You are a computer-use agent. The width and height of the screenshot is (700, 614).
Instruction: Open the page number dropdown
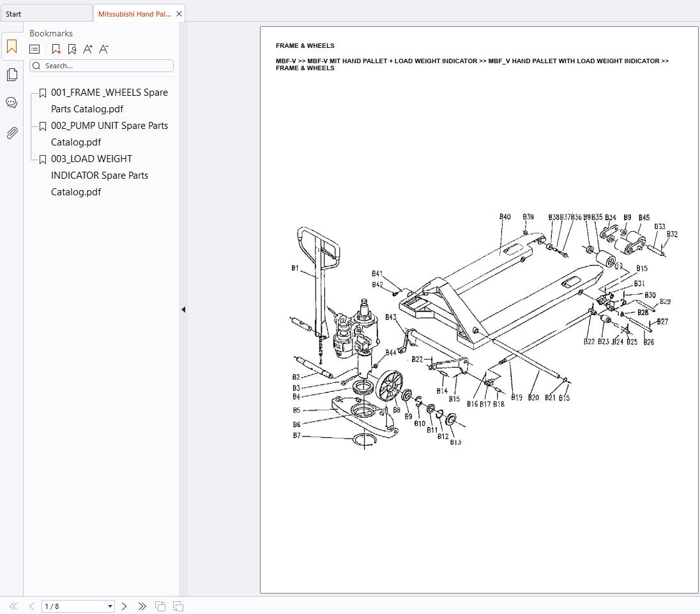[110, 606]
